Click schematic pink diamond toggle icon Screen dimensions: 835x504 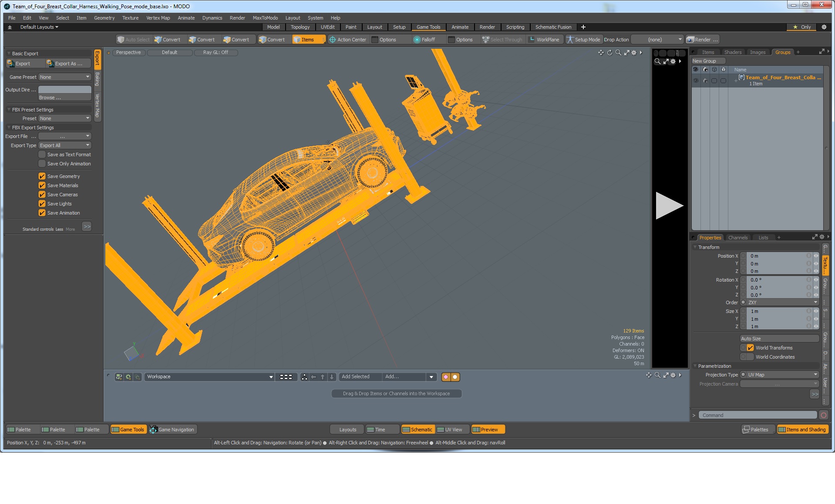pyautogui.click(x=446, y=377)
